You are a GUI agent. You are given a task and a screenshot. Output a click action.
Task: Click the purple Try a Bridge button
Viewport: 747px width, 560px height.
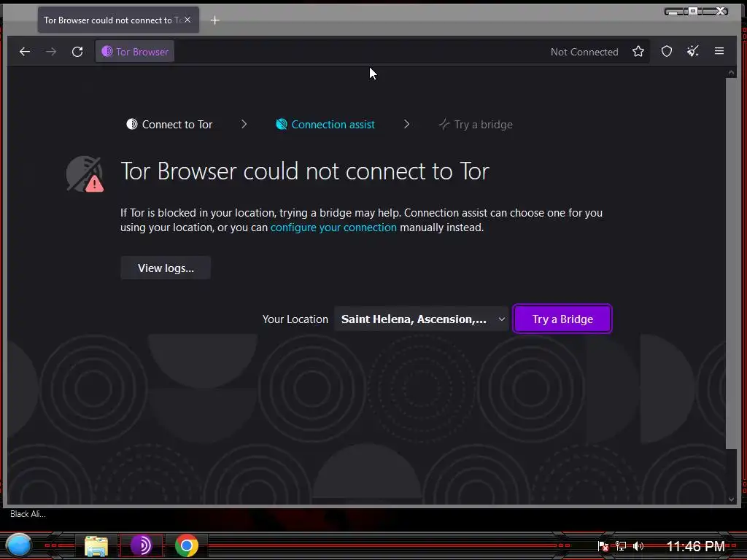coord(562,319)
